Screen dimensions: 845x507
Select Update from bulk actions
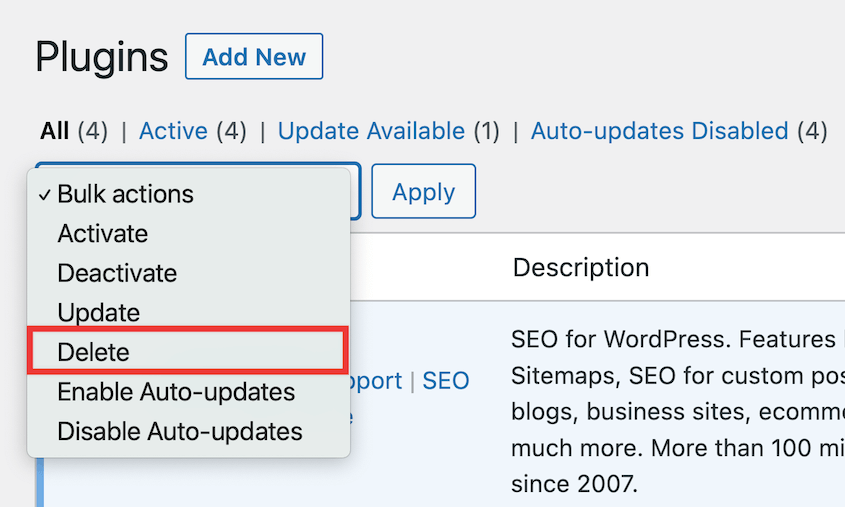189,312
